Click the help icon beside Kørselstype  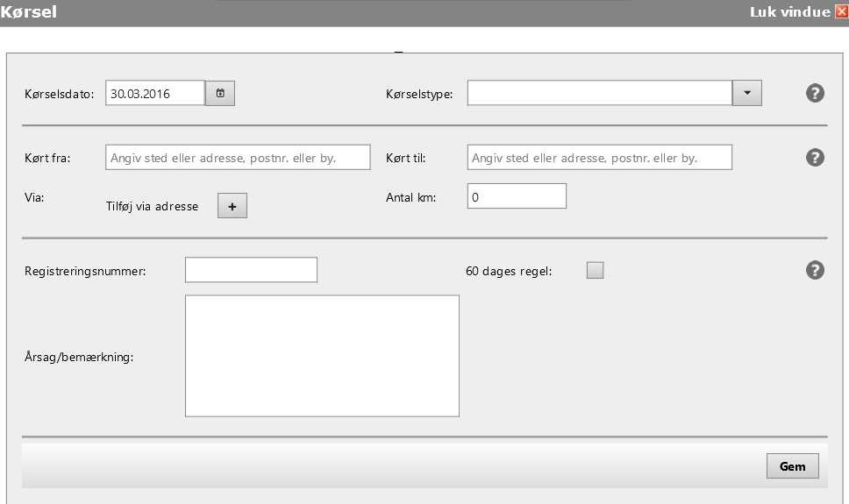815,93
